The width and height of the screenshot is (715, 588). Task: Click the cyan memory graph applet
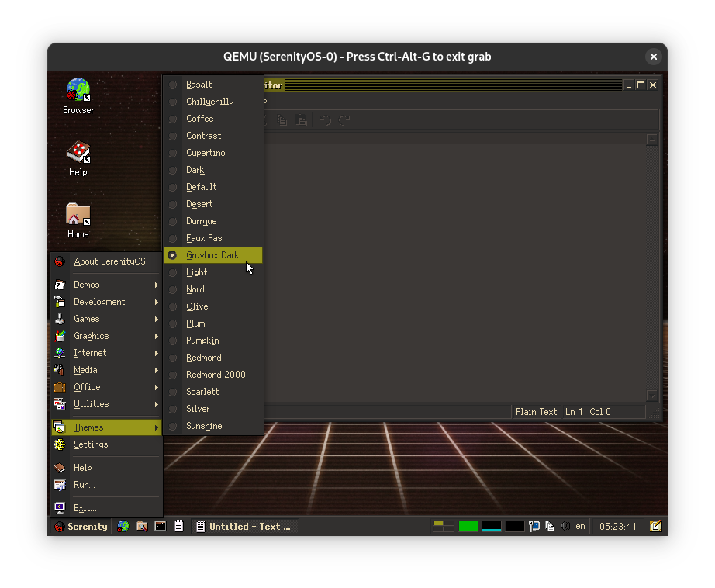pyautogui.click(x=492, y=527)
